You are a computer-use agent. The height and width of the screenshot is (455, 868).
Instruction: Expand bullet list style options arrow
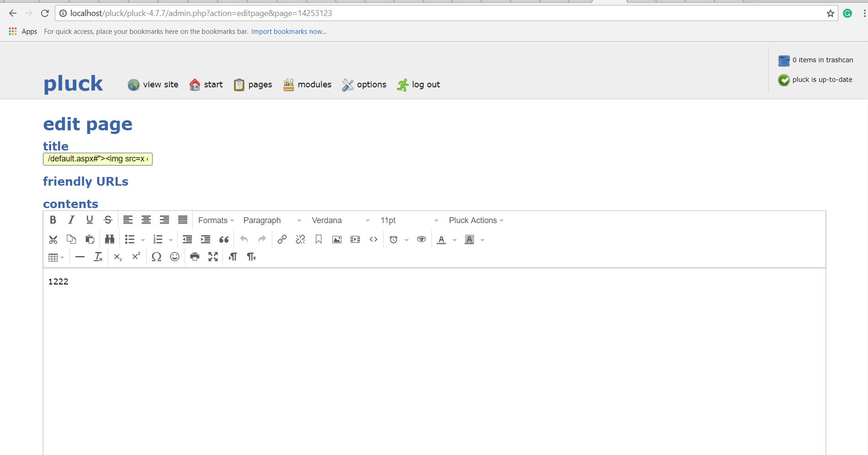click(143, 240)
